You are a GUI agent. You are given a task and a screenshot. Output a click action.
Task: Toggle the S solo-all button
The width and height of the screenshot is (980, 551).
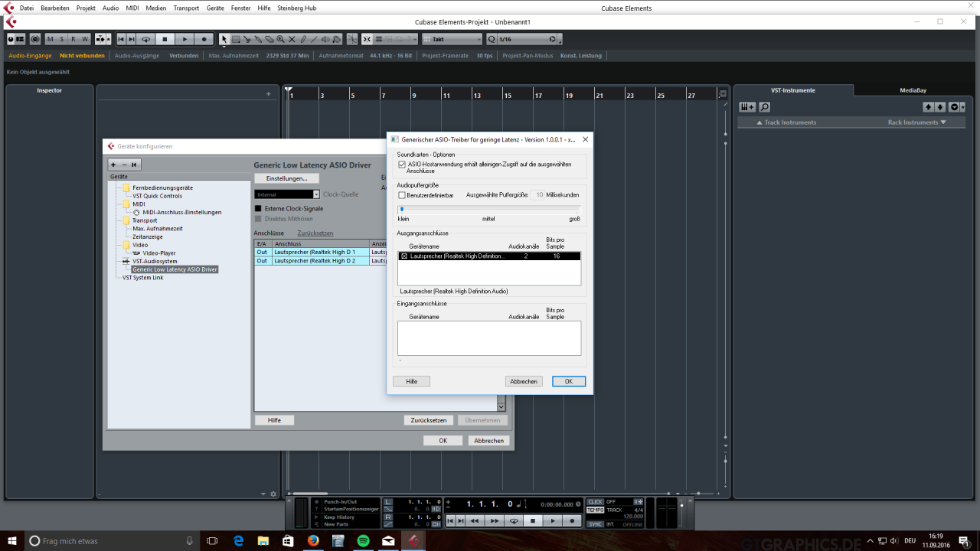click(62, 39)
